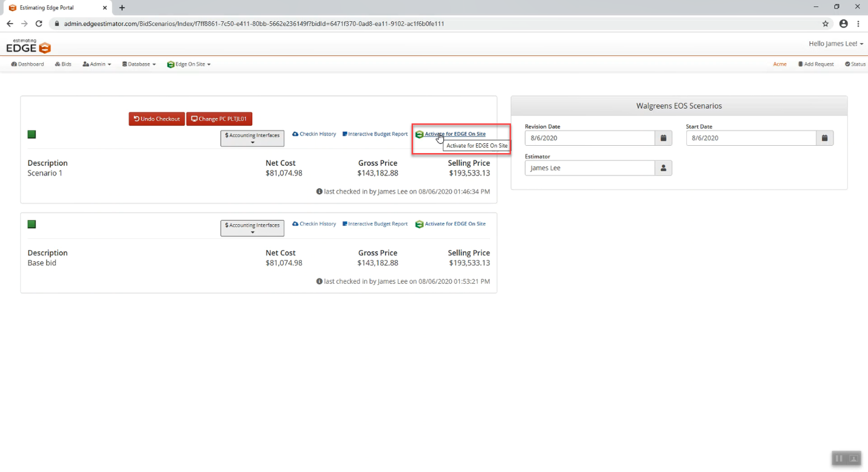Click the Acme link in the toolbar
The image size is (868, 472).
click(779, 64)
